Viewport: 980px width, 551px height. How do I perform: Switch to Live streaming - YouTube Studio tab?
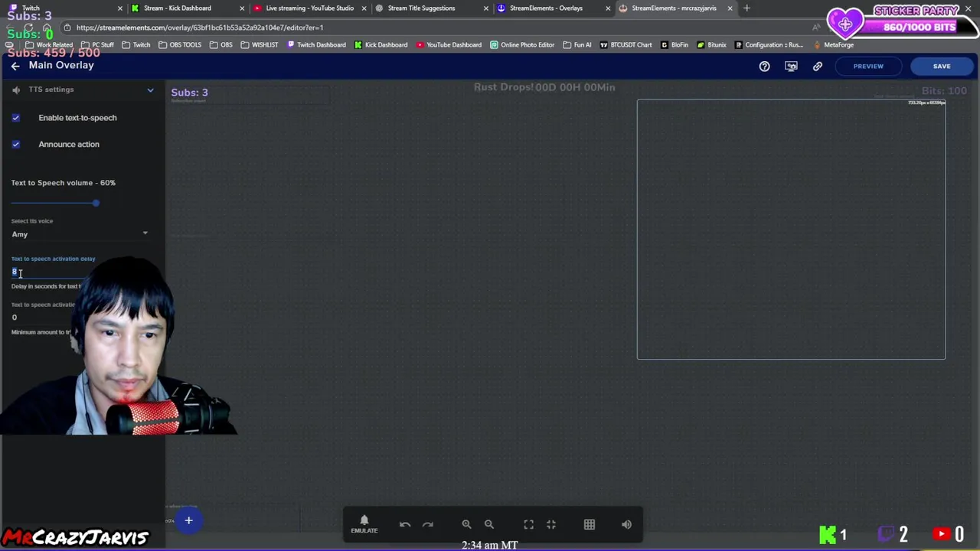click(309, 8)
